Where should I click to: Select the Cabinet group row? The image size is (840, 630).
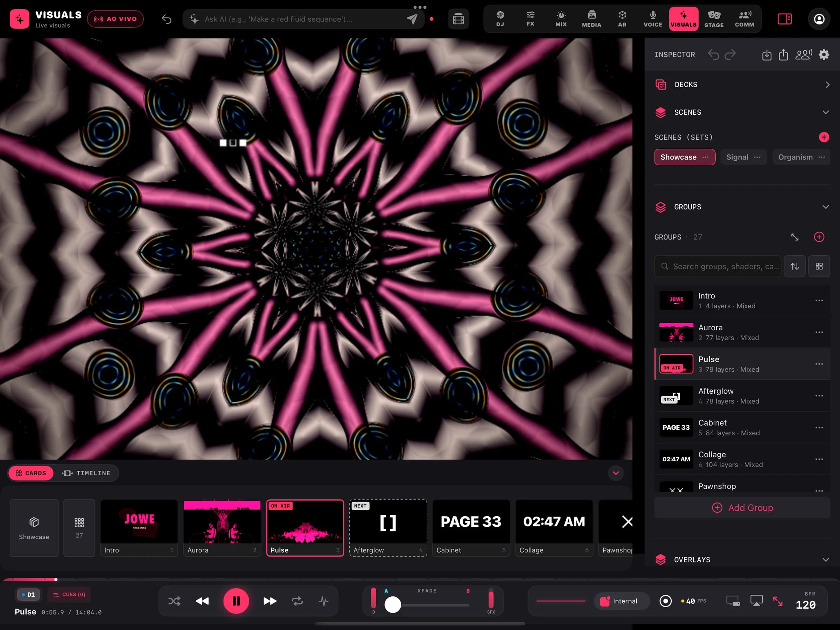pos(742,427)
